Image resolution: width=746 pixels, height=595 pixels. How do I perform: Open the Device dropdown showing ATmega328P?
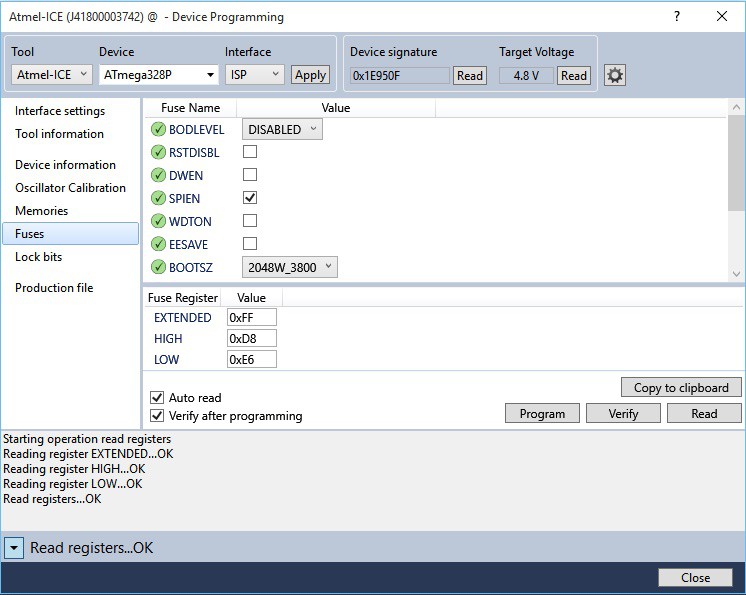[158, 75]
